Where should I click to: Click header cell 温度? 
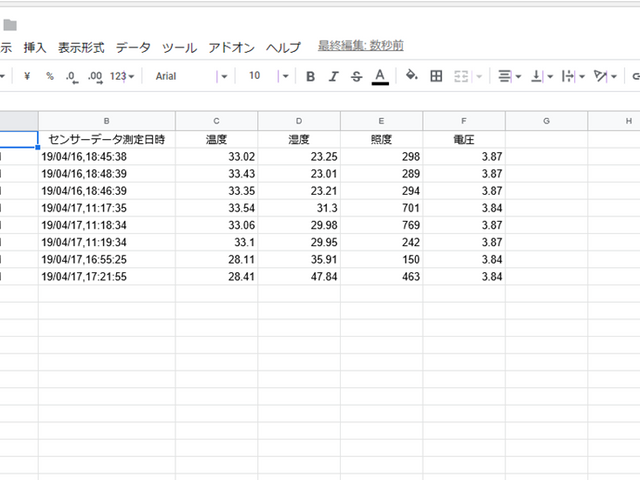(x=216, y=140)
